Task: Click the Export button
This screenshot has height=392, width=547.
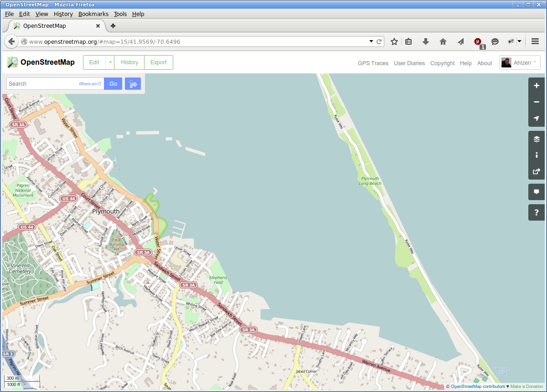Action: tap(158, 62)
